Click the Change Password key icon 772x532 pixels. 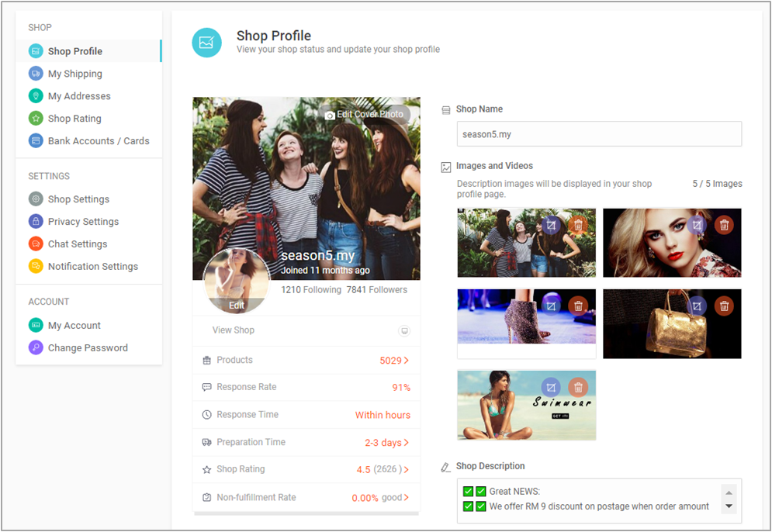pos(36,347)
